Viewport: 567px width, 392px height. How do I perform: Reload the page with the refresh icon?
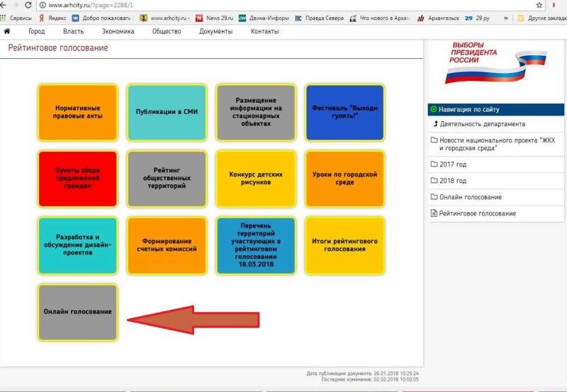coord(28,5)
